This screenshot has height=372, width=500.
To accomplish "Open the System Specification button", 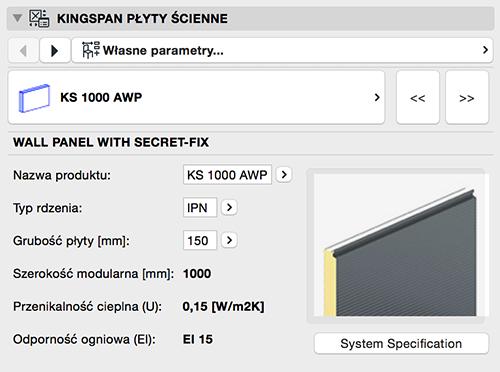I will (x=401, y=343).
